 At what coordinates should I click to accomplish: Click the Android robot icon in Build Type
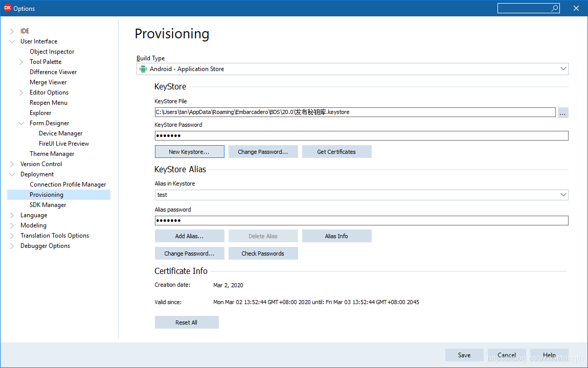click(143, 69)
